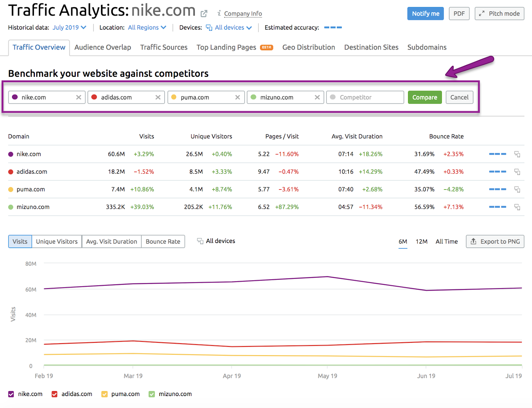Screen dimensions: 532x408
Task: Select 6M time range
Action: (x=403, y=242)
